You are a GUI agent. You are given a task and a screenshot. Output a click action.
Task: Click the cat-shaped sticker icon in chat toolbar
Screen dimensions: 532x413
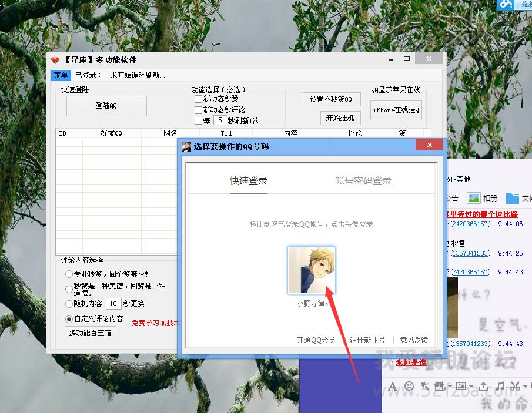pos(440,386)
